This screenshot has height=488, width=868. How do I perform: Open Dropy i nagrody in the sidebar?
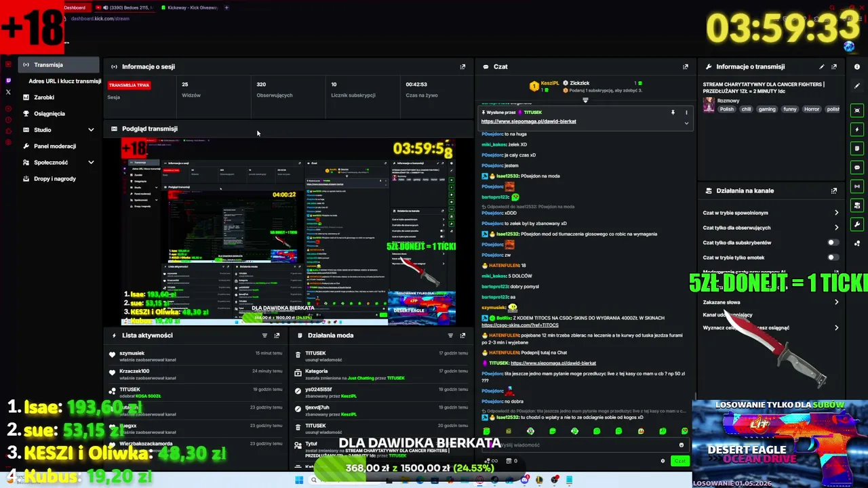click(54, 179)
